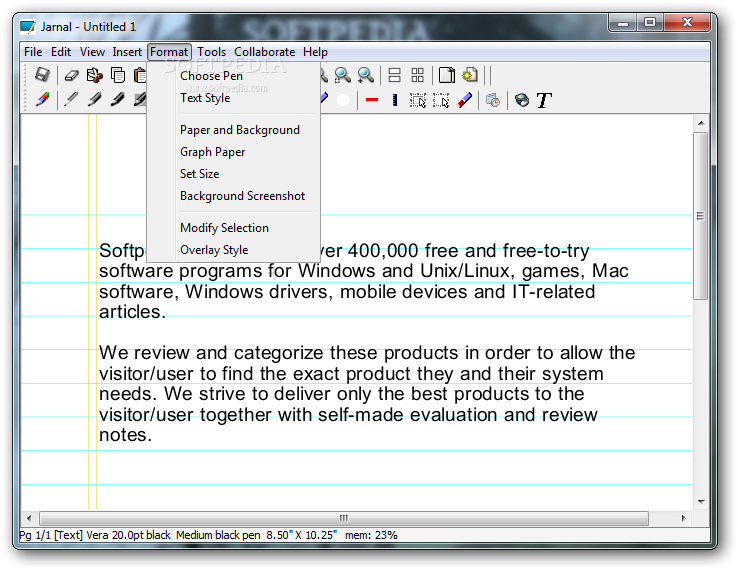Click Set Size menu entry

point(233,174)
